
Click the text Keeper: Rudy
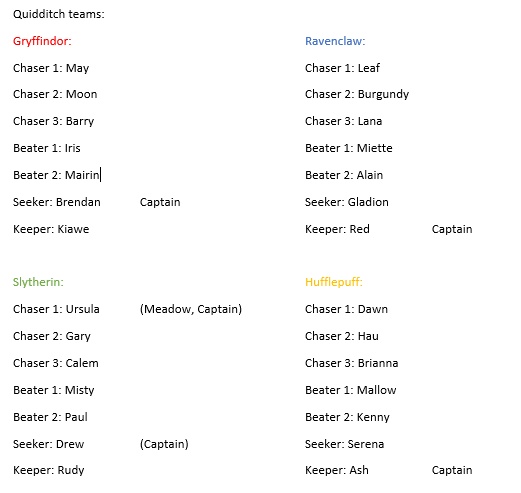tap(49, 470)
